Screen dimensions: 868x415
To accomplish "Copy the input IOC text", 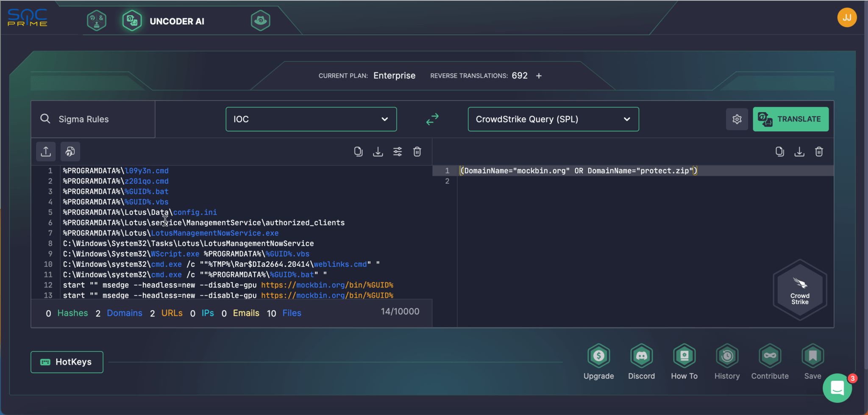I will tap(358, 152).
